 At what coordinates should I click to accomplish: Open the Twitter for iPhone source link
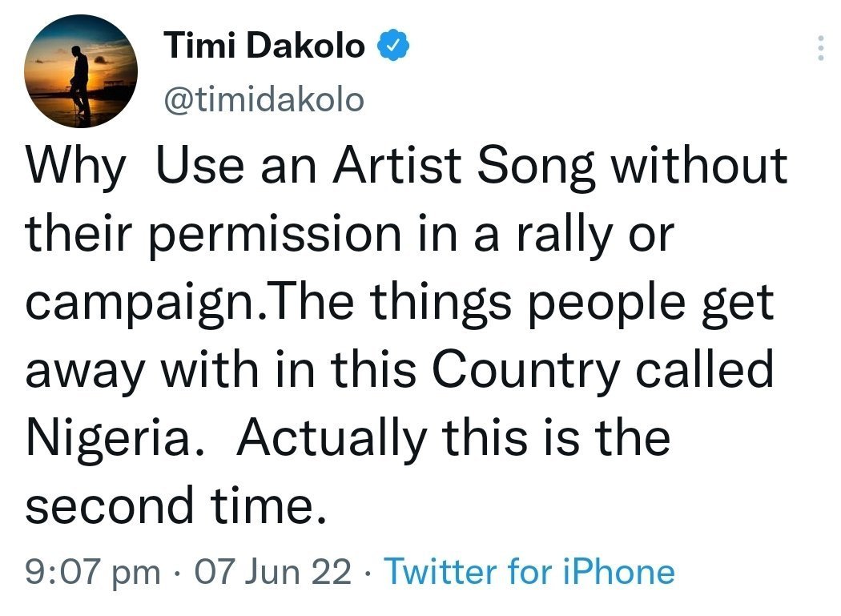(529, 572)
